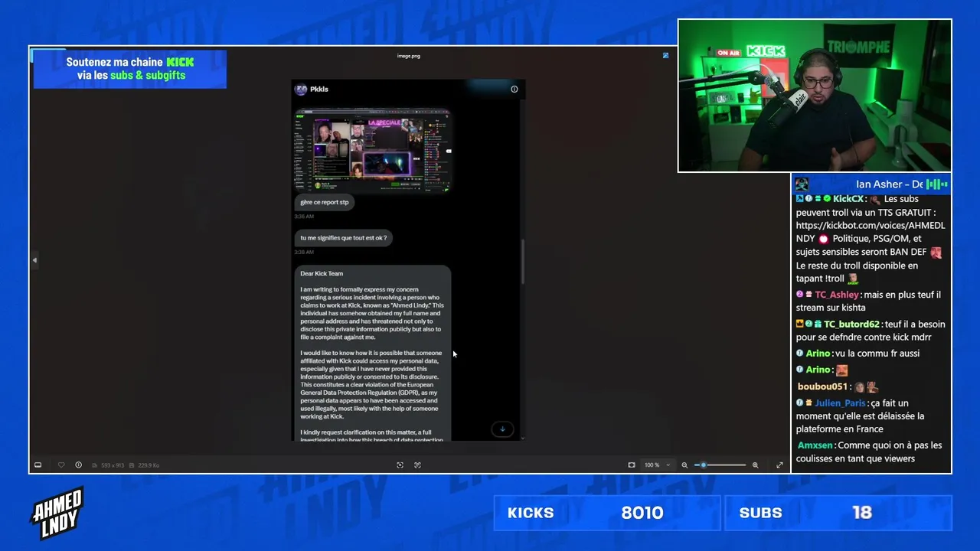Adjust the zoom slider handle
The height and width of the screenshot is (551, 980).
point(703,465)
